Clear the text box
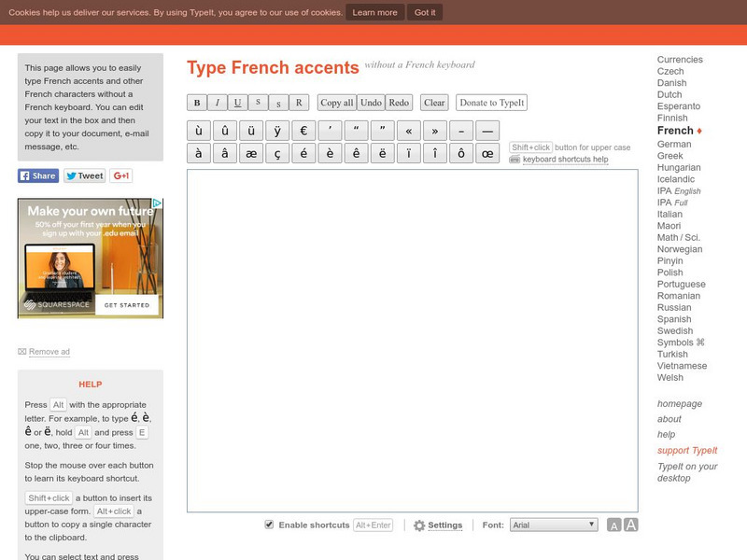This screenshot has width=747, height=560. (x=433, y=103)
